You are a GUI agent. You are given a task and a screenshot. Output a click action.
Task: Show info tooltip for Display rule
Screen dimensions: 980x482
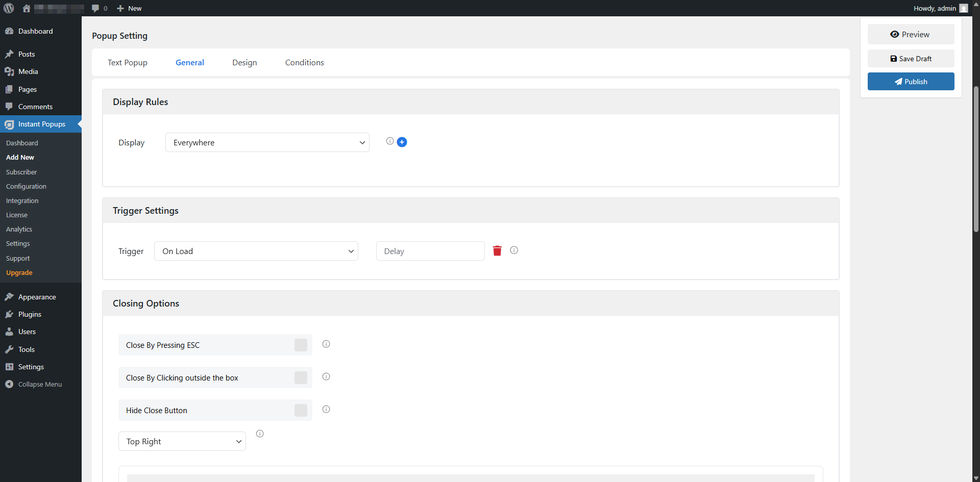point(390,141)
